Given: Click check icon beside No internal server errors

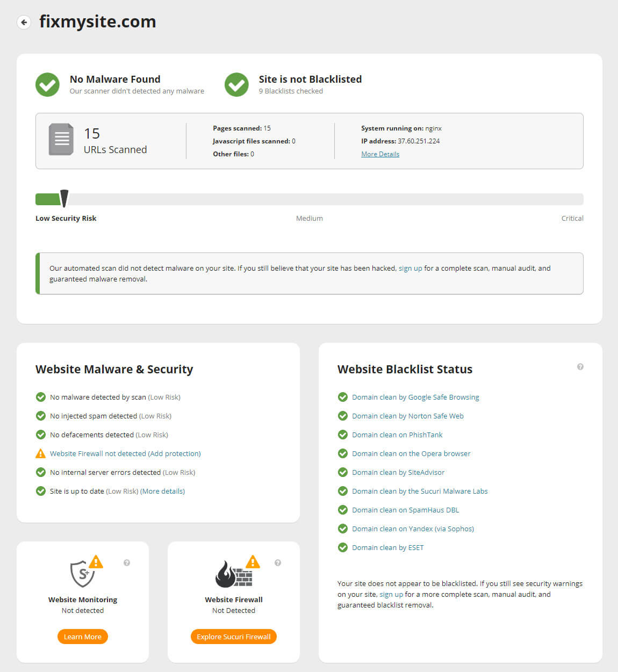Looking at the screenshot, I should [40, 472].
